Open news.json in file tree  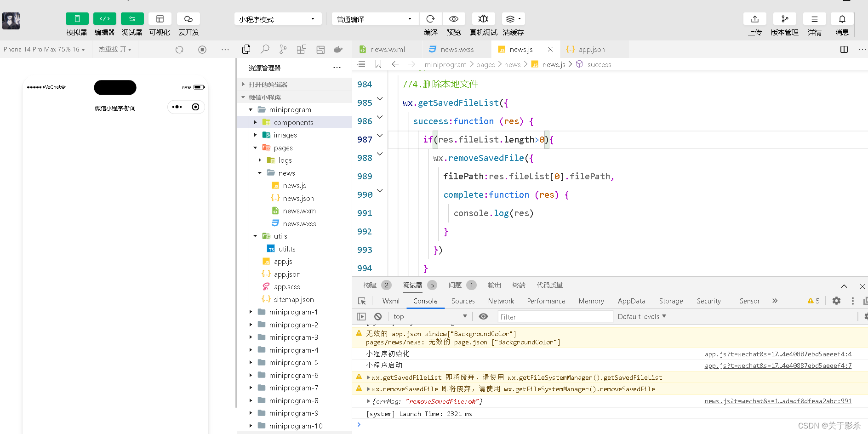(x=298, y=199)
